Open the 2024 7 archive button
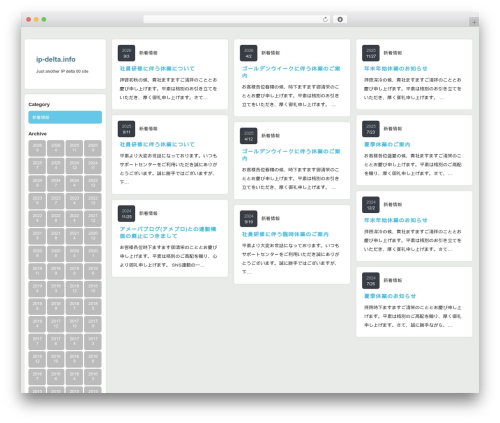500x423 pixels. point(56,183)
